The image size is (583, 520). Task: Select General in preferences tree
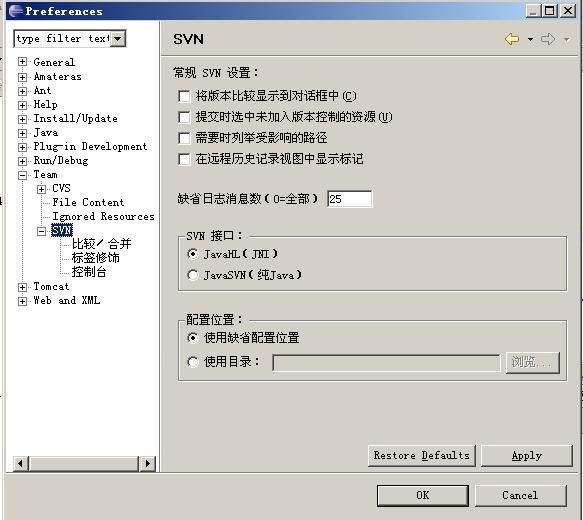[54, 62]
